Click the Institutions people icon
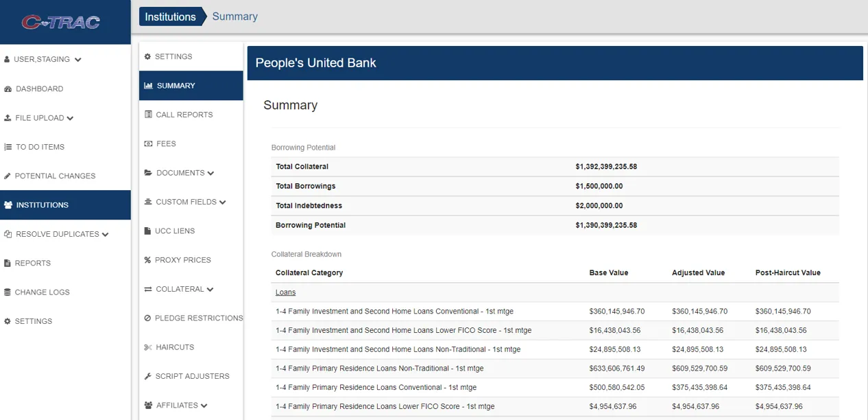The width and height of the screenshot is (868, 420). coord(8,205)
